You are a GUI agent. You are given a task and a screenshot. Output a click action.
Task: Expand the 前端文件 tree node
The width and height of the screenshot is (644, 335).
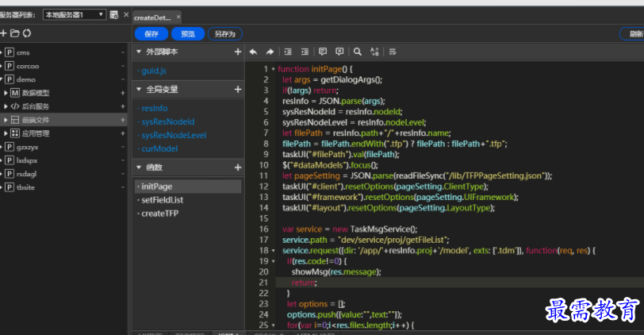click(x=6, y=120)
